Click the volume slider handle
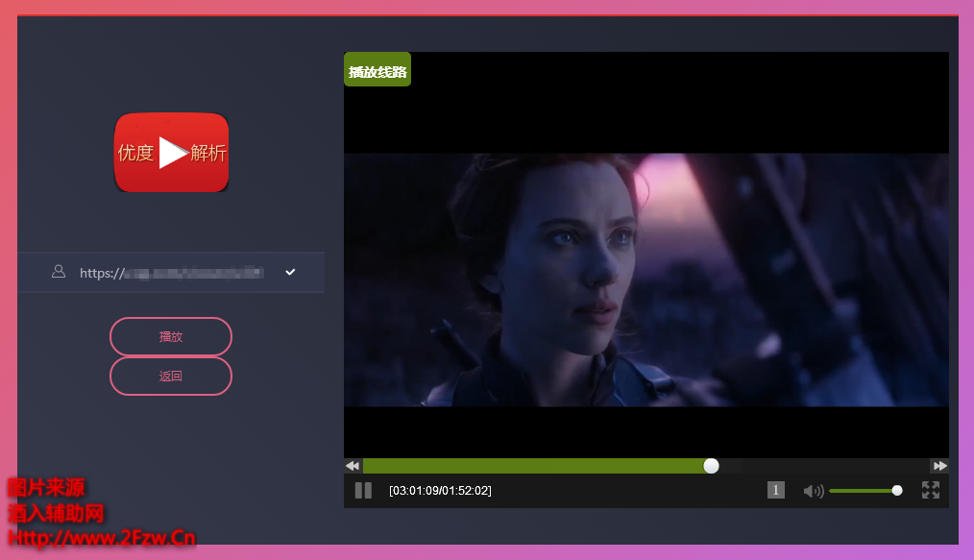 [897, 491]
